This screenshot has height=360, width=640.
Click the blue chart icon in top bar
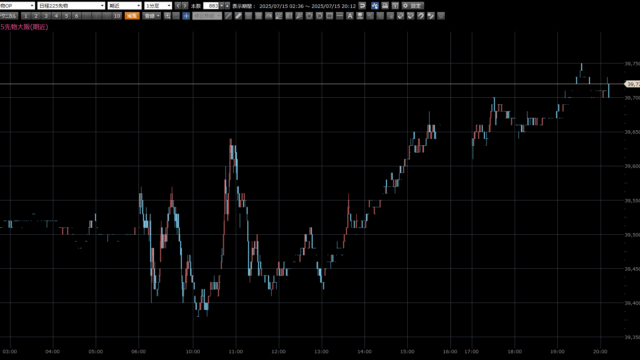[375, 6]
